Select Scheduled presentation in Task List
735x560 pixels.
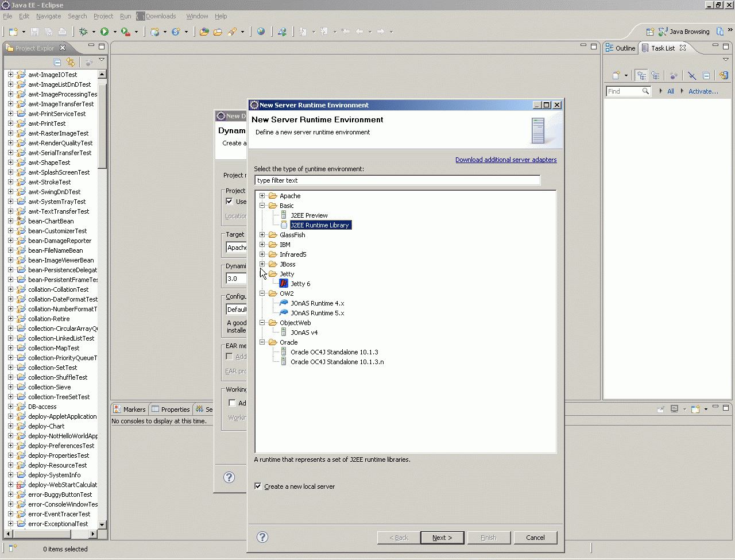(x=655, y=75)
